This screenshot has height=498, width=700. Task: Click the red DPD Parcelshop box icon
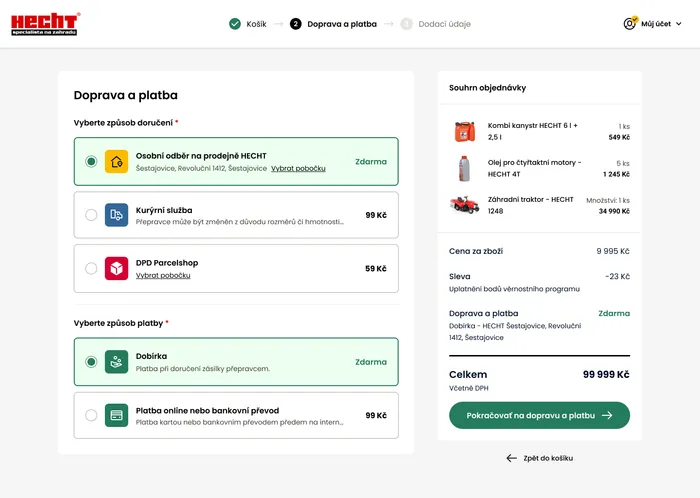click(x=117, y=269)
